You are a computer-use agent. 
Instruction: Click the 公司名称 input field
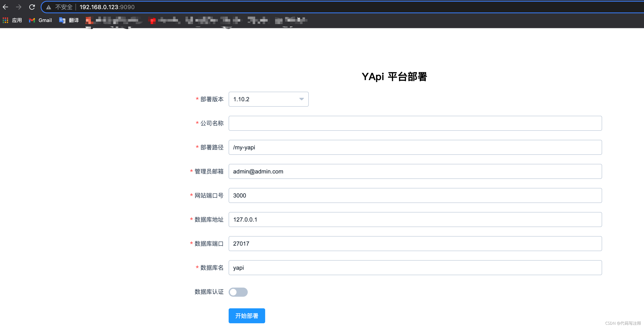pyautogui.click(x=415, y=123)
